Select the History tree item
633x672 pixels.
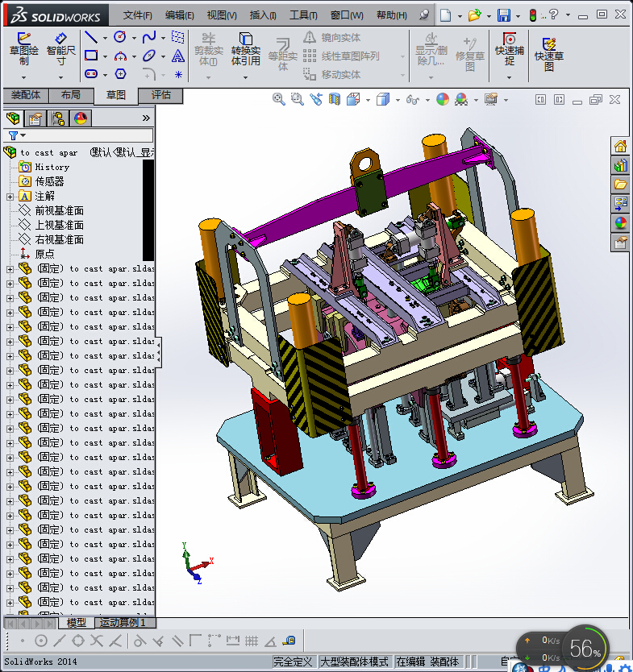click(x=52, y=167)
